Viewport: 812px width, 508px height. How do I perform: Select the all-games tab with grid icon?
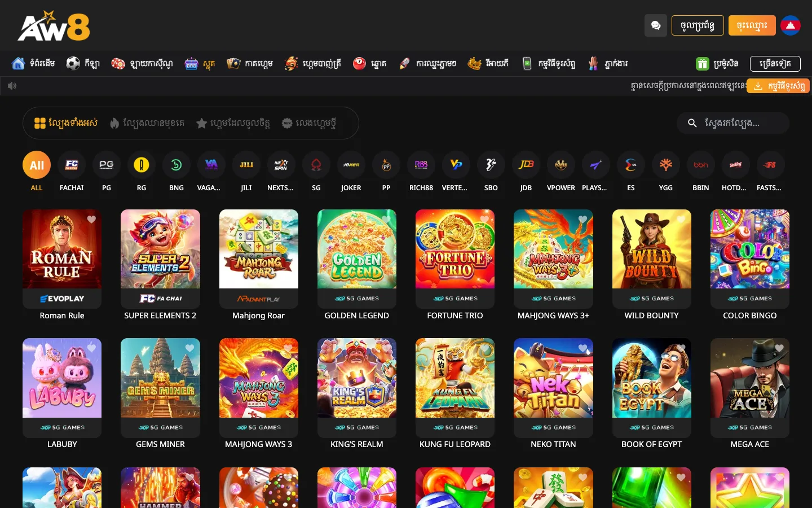tap(66, 123)
